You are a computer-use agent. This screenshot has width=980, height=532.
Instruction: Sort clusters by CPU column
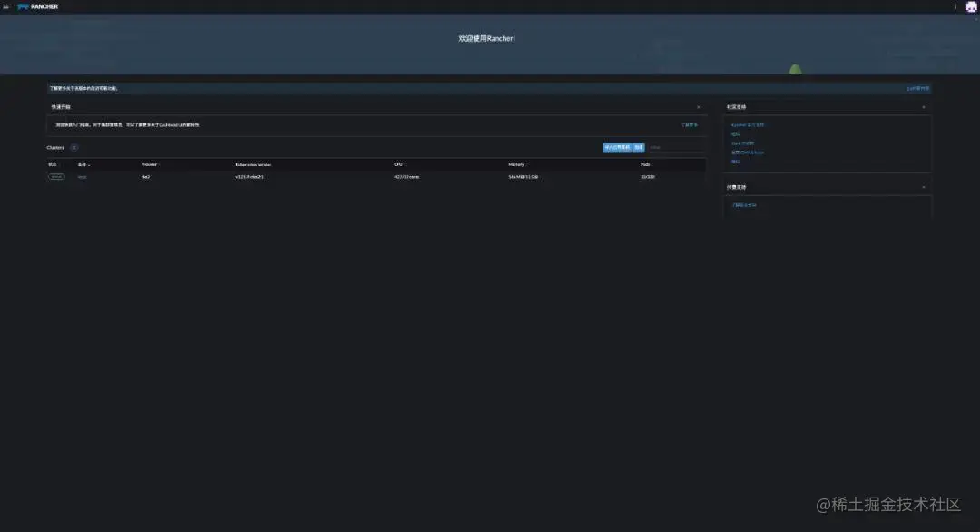398,164
